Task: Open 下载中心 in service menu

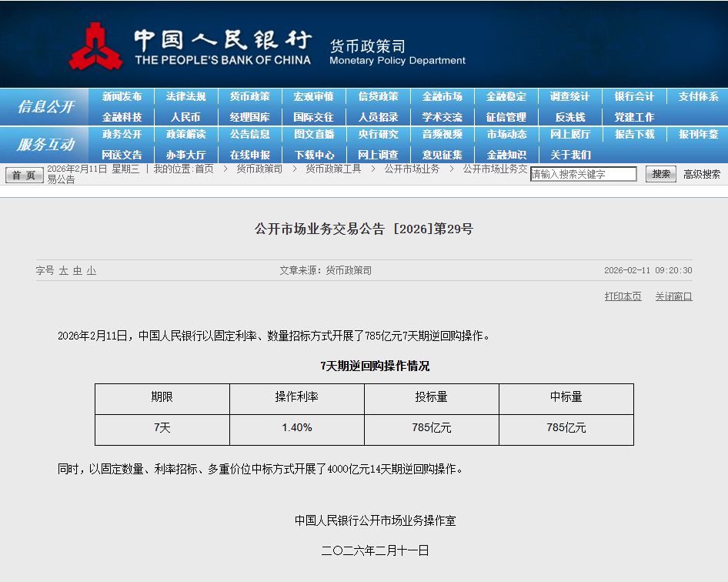Action: point(314,155)
